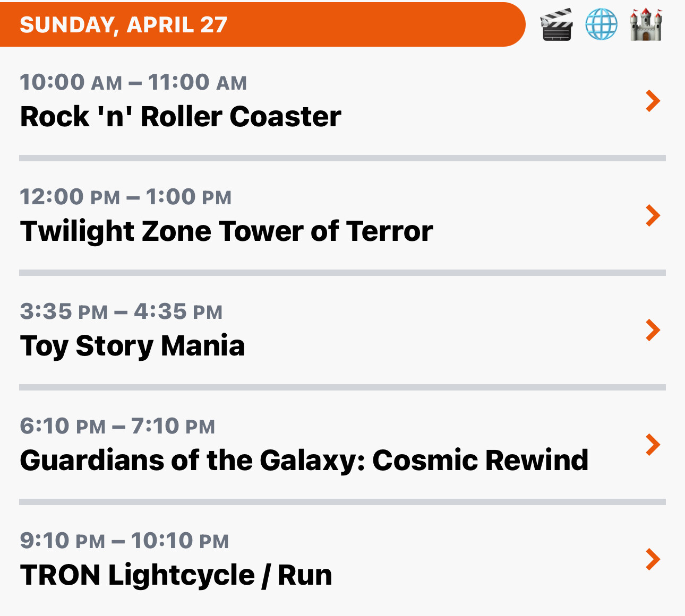
Task: Tap the clapperboard Hollywood Studios icon
Action: coord(556,24)
